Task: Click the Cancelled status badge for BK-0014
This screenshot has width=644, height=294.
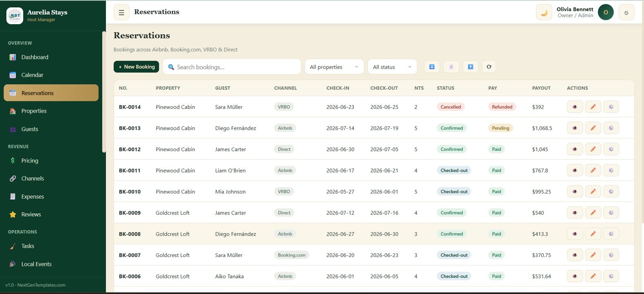Action: coord(451,107)
